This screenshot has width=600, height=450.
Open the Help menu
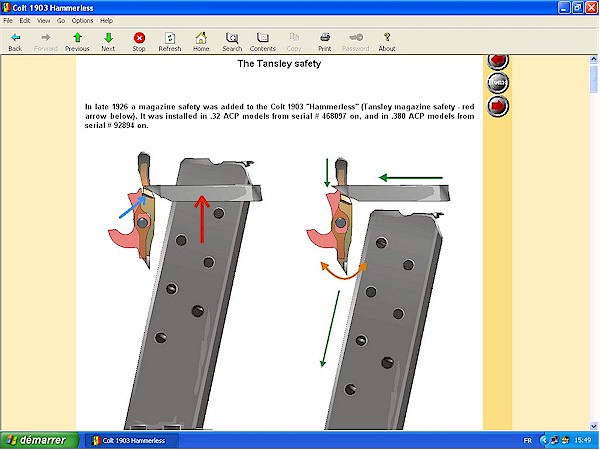(x=106, y=21)
